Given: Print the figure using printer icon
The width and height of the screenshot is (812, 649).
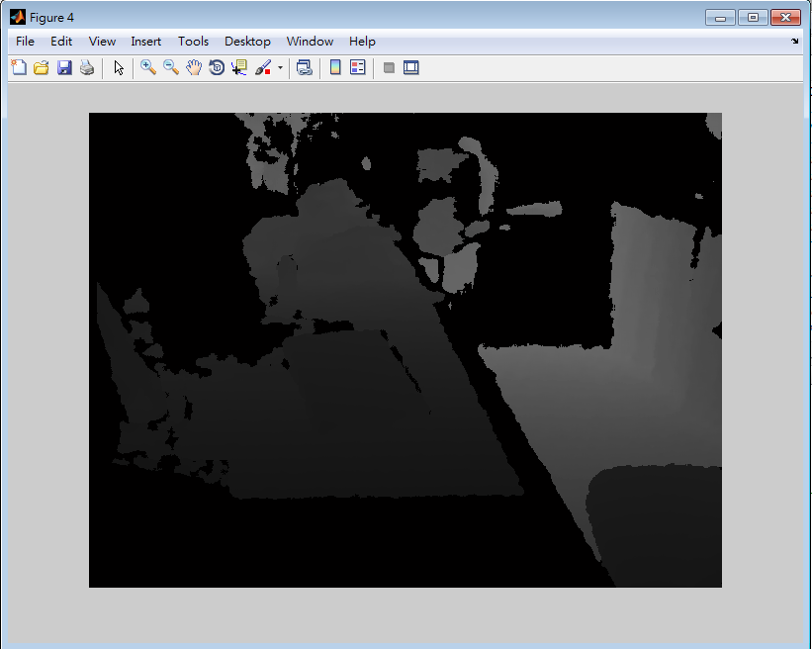Looking at the screenshot, I should pyautogui.click(x=87, y=67).
